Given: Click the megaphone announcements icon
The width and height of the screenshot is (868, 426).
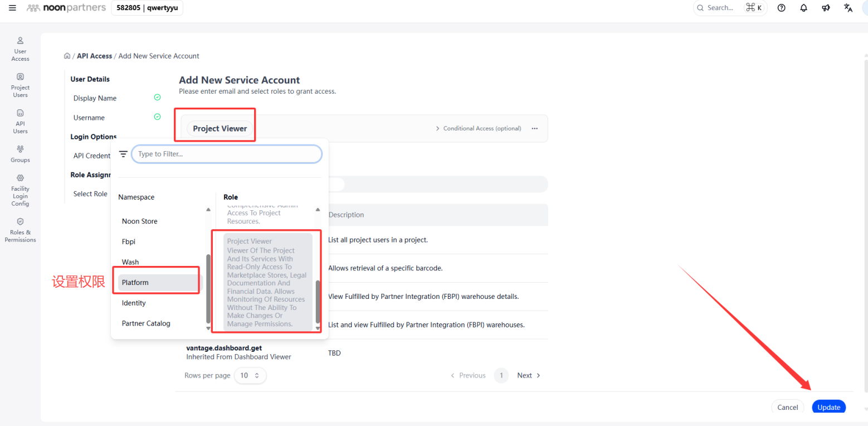Looking at the screenshot, I should [x=826, y=8].
